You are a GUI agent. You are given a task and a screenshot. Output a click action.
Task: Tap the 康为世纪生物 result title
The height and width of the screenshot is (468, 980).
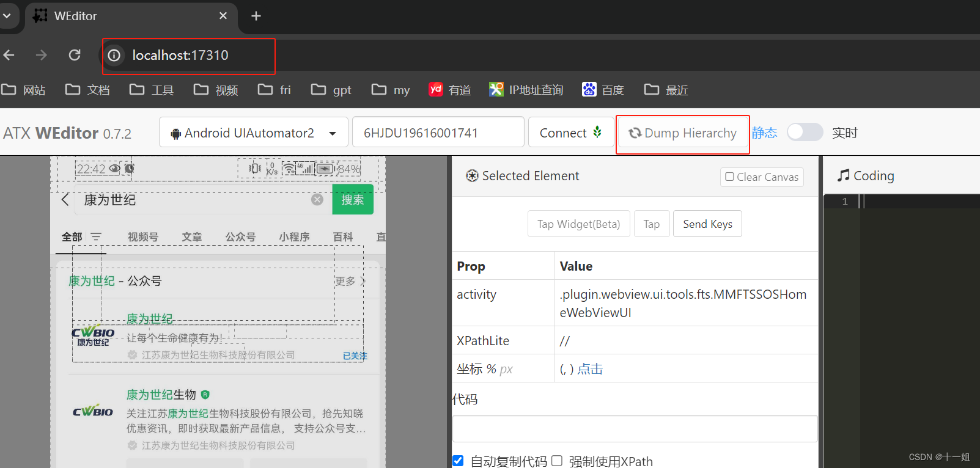pos(161,395)
